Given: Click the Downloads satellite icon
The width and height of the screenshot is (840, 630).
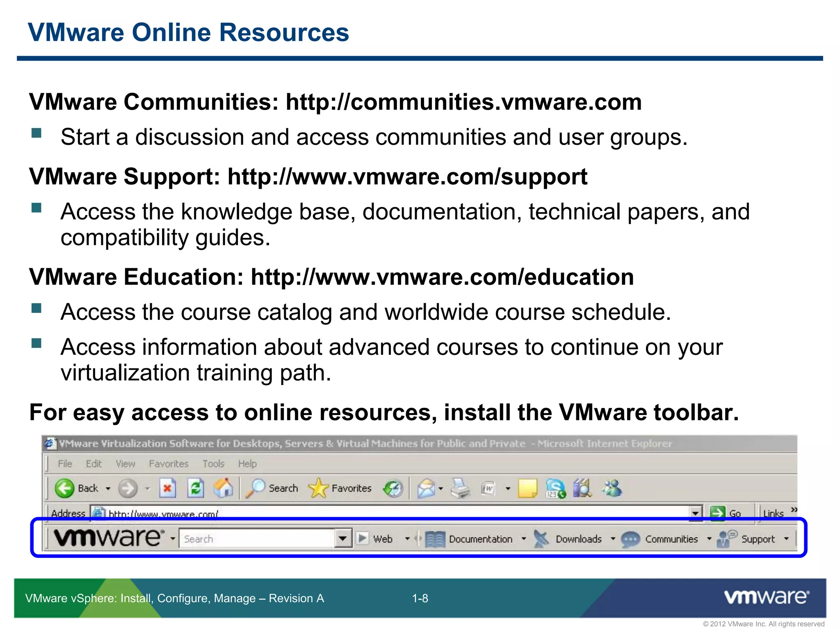Looking at the screenshot, I should pyautogui.click(x=541, y=539).
